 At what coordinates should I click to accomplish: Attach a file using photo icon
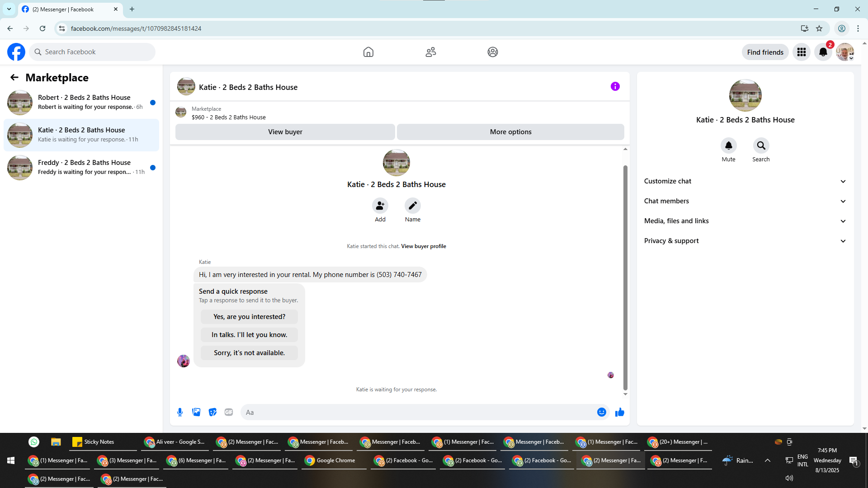(196, 412)
